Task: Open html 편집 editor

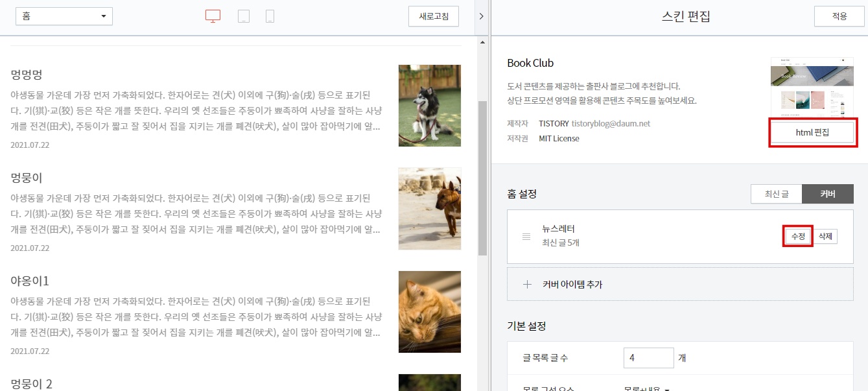Action: (x=812, y=132)
